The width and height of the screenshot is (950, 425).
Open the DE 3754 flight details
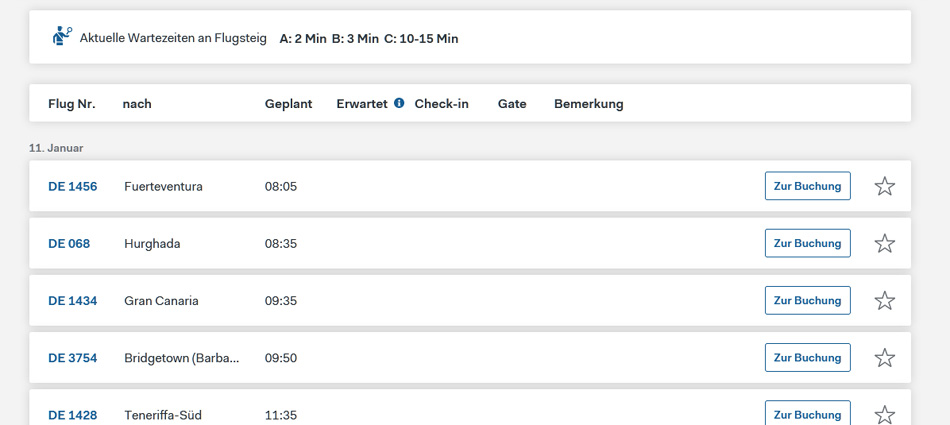click(73, 357)
